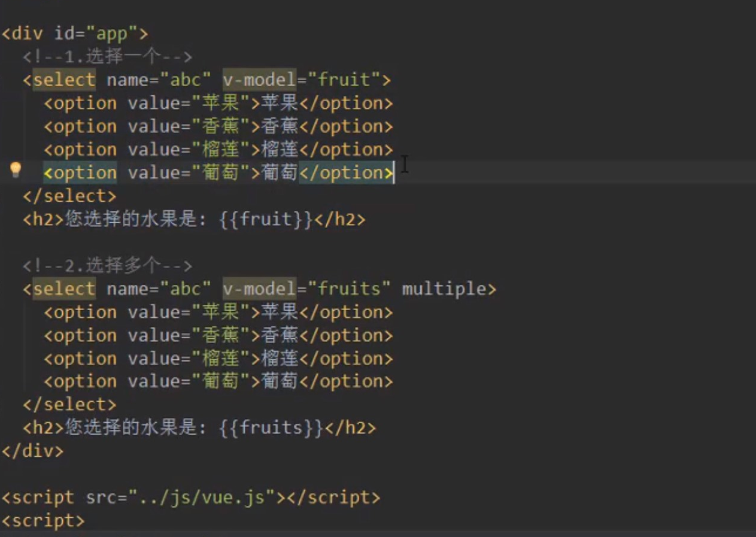Click the 葡萄 option line in the multiple select
756x537 pixels.
pos(218,381)
